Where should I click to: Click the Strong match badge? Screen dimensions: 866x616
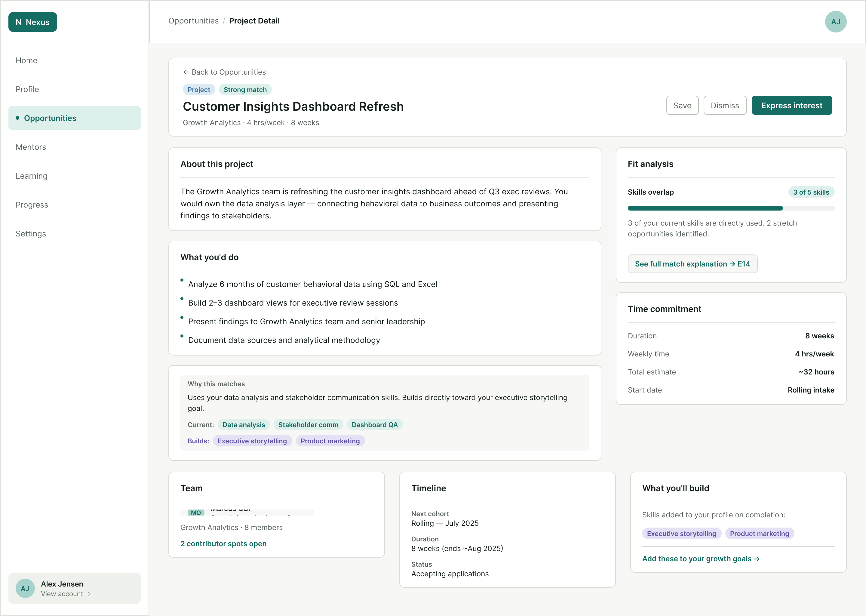(245, 90)
